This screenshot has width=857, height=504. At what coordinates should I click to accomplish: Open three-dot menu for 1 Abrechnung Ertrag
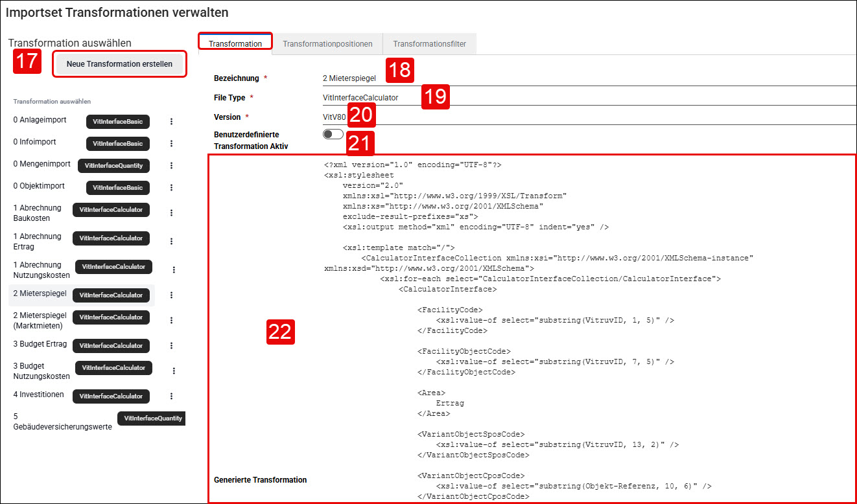click(x=171, y=241)
